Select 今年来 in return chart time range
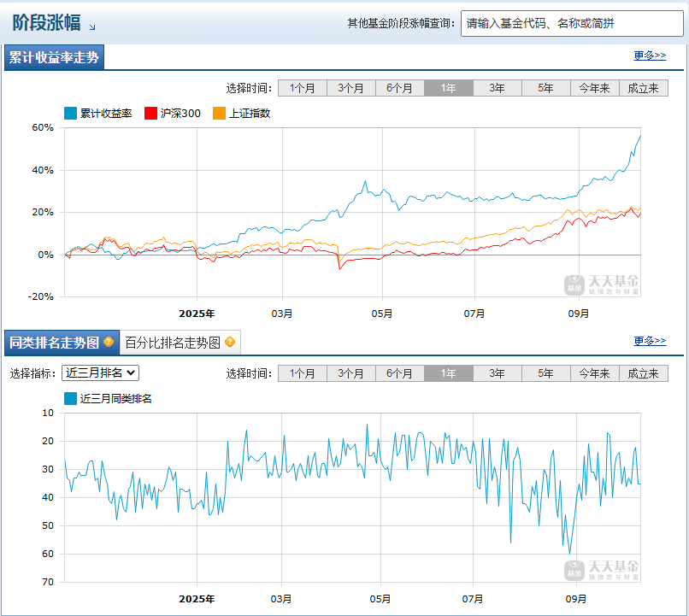This screenshot has width=689, height=616. [595, 88]
